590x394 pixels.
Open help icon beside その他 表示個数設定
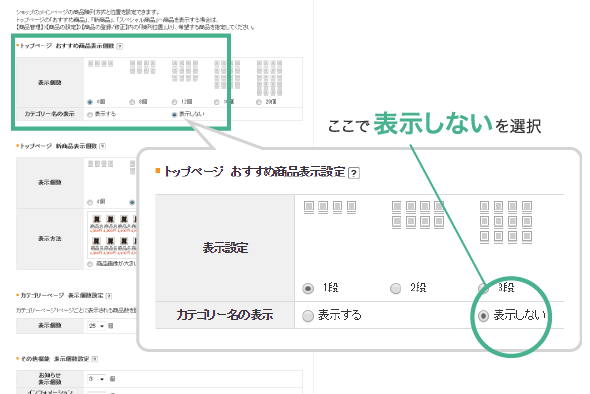tap(95, 359)
